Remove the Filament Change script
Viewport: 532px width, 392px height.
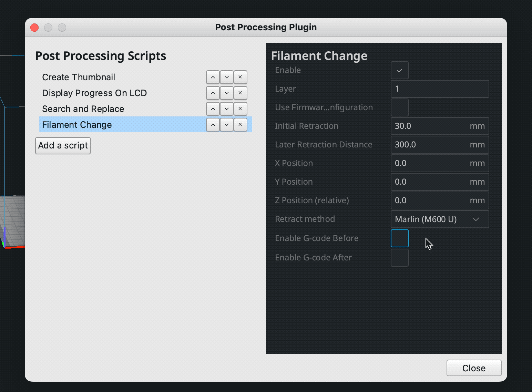click(240, 125)
